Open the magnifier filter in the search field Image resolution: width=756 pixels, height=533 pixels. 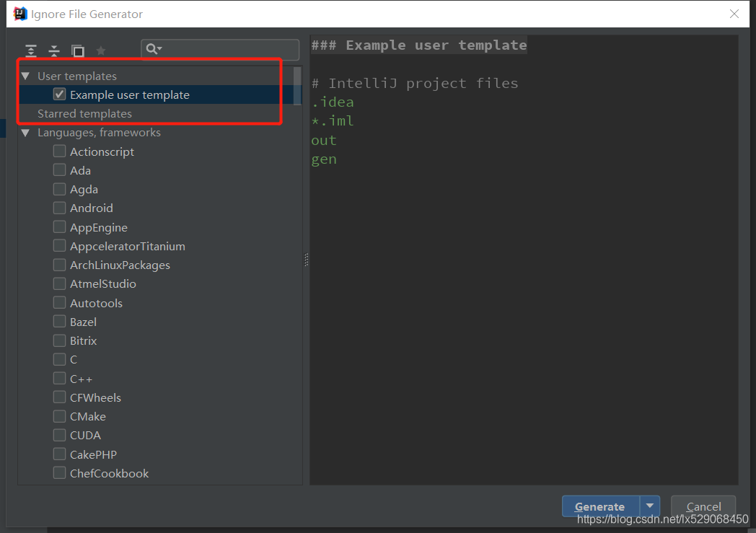[x=153, y=49]
